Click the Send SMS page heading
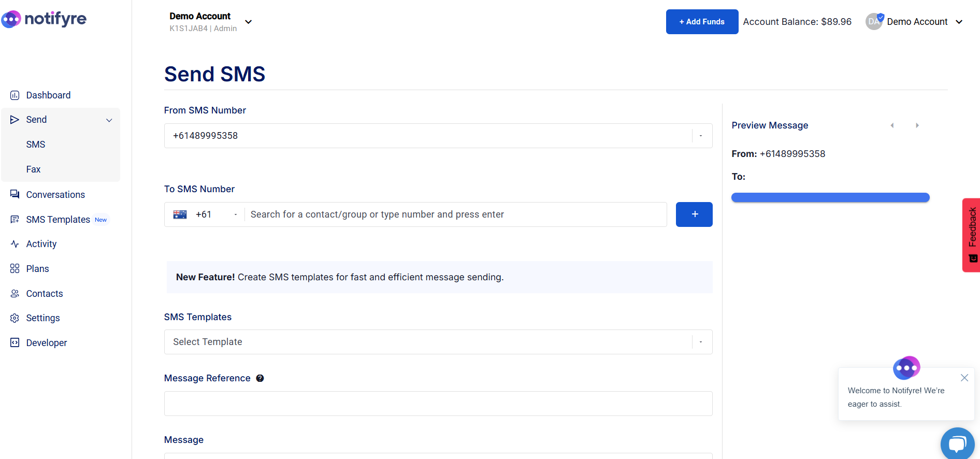This screenshot has height=459, width=980. click(214, 74)
